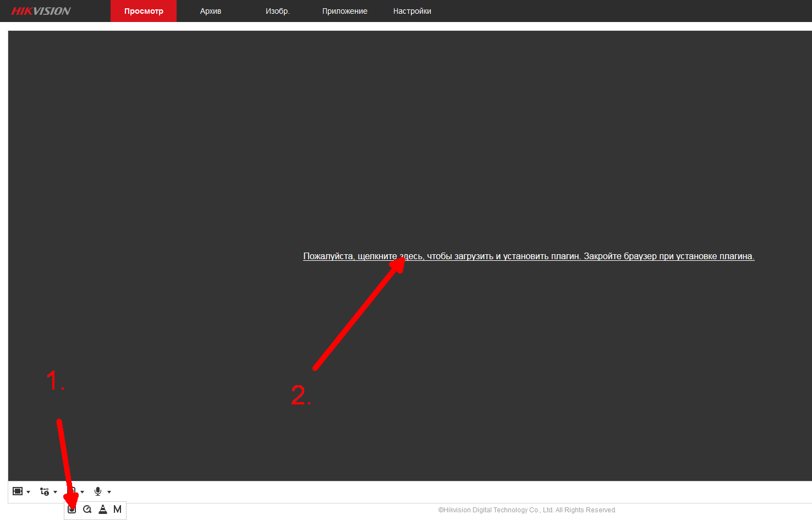Select the QuickTime player icon

[87, 510]
